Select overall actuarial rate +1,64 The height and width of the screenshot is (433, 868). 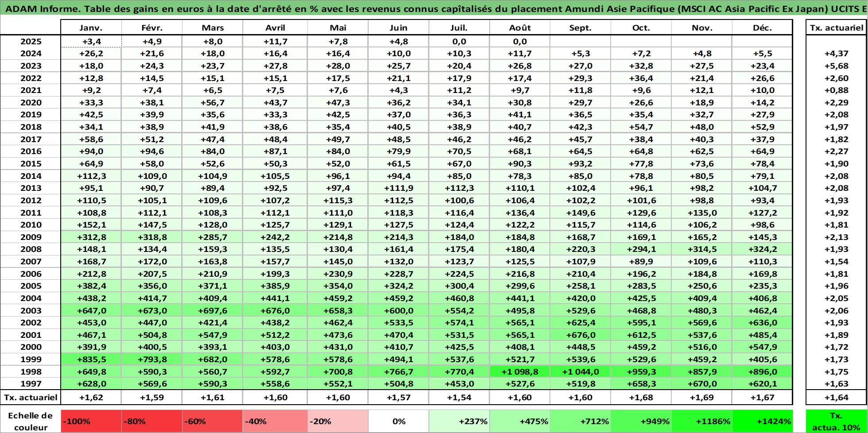(837, 398)
